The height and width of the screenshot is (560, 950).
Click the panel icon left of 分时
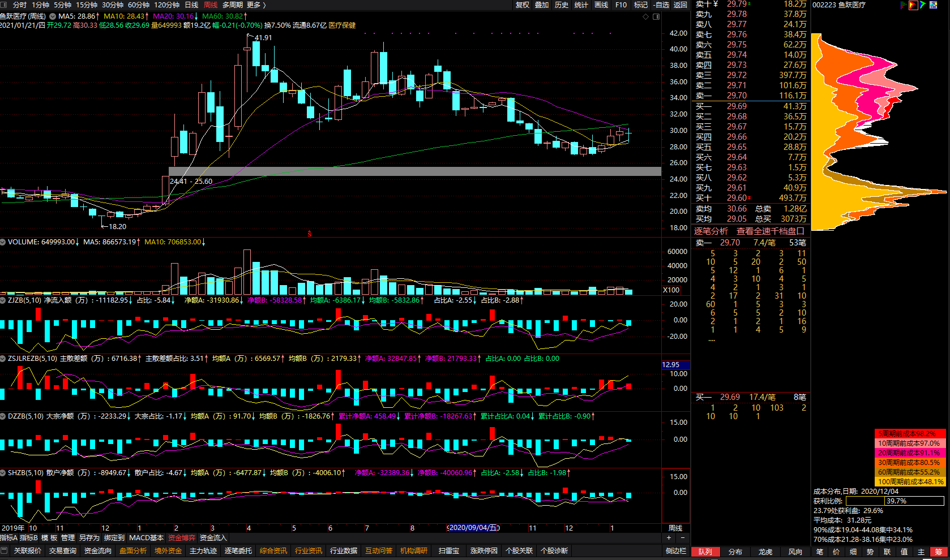click(x=4, y=5)
